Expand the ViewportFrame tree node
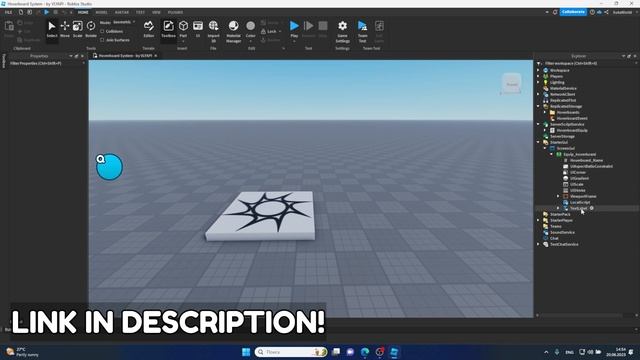The image size is (640, 360). (558, 196)
